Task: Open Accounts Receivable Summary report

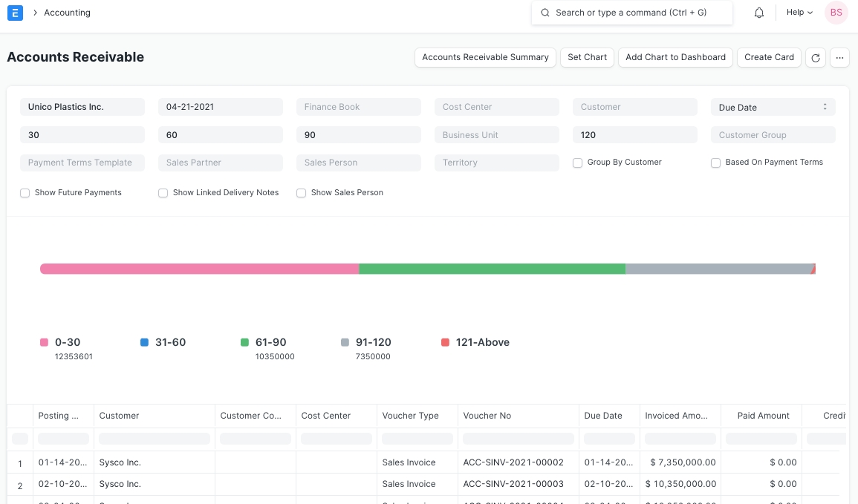Action: pyautogui.click(x=485, y=57)
